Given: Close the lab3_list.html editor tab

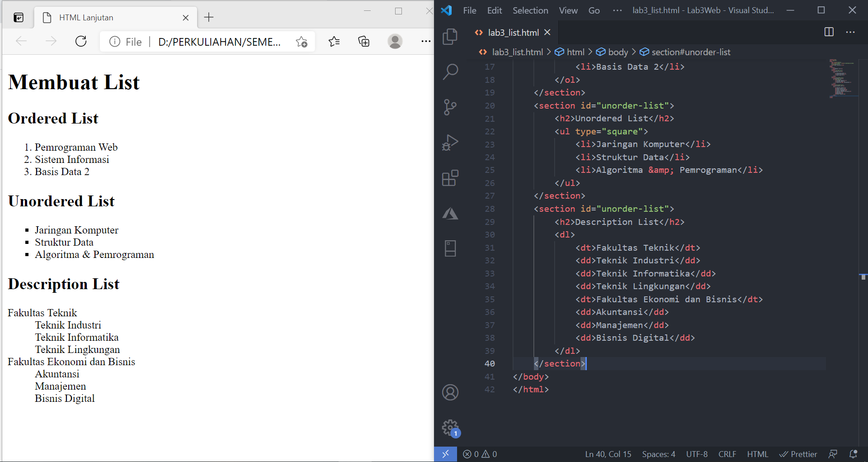Looking at the screenshot, I should (547, 33).
